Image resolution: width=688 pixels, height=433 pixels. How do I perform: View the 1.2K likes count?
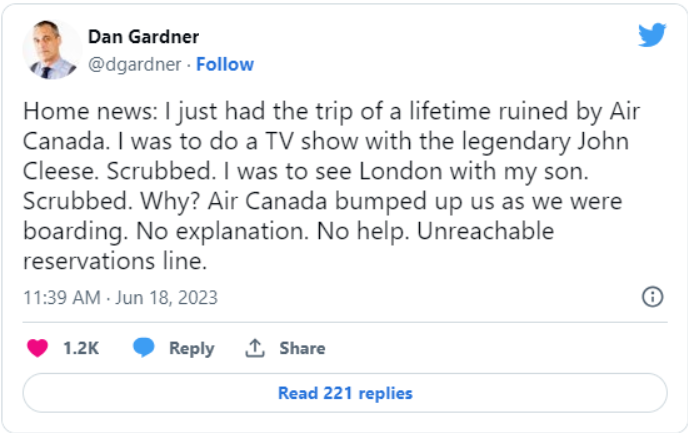81,348
